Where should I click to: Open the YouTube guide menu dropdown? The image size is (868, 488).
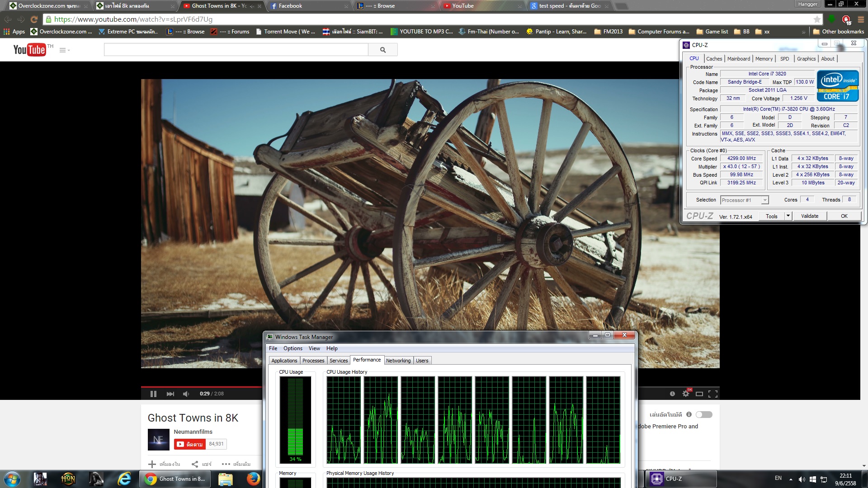click(65, 50)
